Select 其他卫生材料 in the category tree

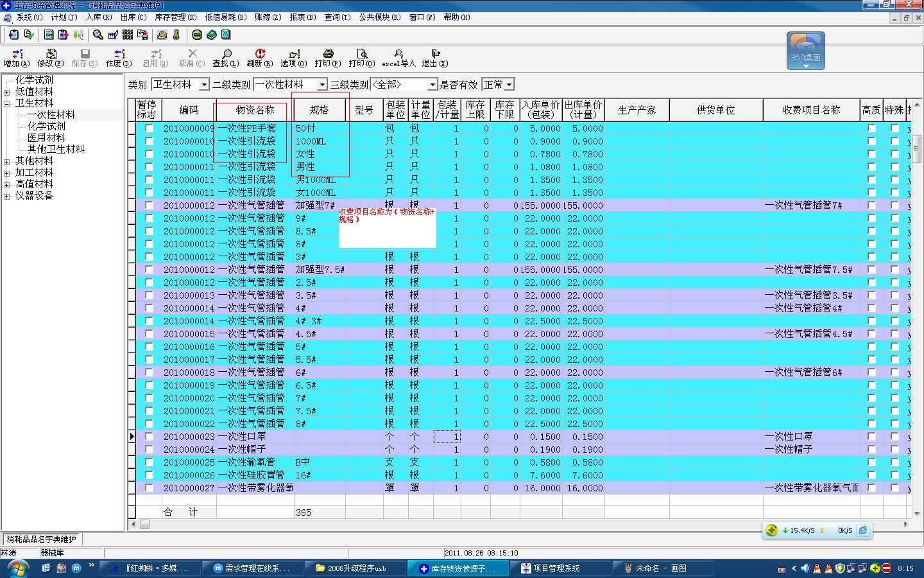[x=56, y=150]
